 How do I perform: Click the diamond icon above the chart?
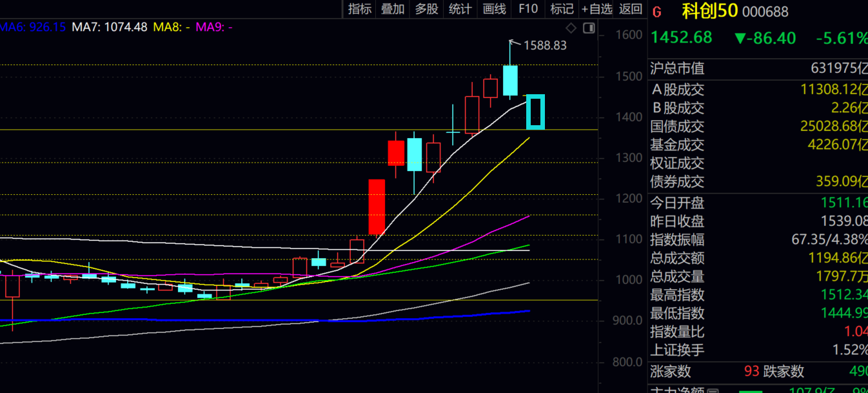click(571, 28)
